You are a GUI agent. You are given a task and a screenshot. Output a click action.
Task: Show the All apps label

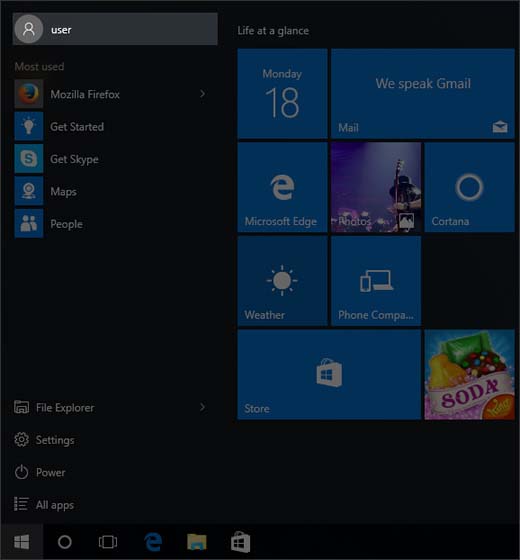click(55, 505)
